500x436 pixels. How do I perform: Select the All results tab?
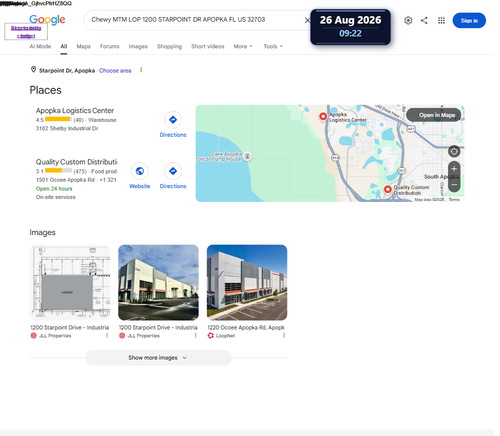click(64, 46)
